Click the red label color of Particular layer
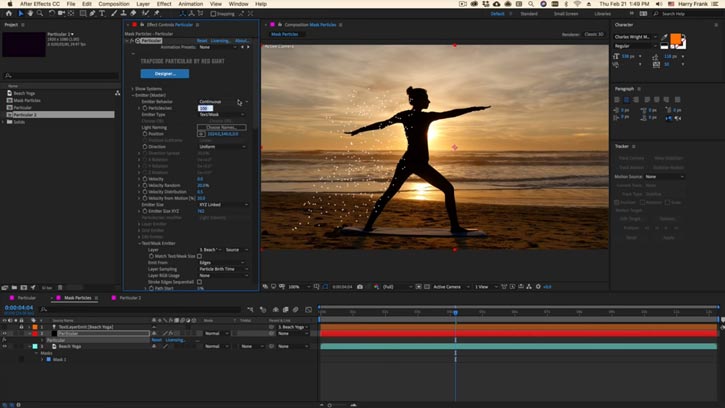This screenshot has height=408, width=725. (35, 334)
